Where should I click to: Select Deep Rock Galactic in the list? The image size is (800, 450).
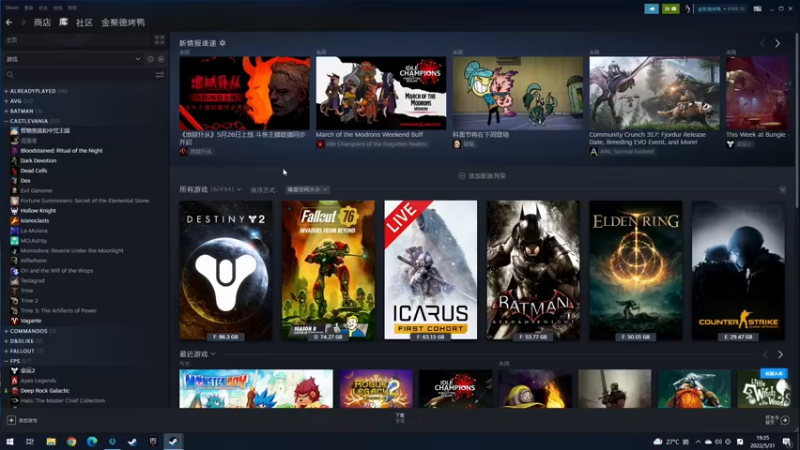tap(45, 390)
